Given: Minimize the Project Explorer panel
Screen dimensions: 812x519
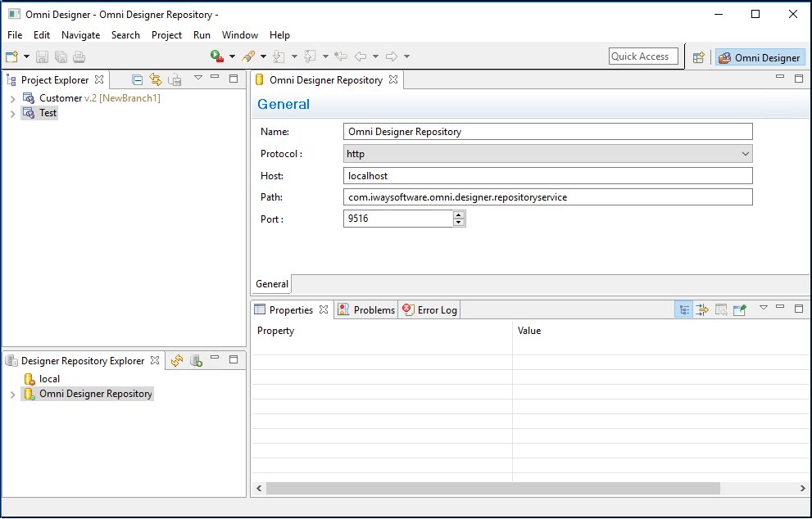Looking at the screenshot, I should tap(215, 78).
